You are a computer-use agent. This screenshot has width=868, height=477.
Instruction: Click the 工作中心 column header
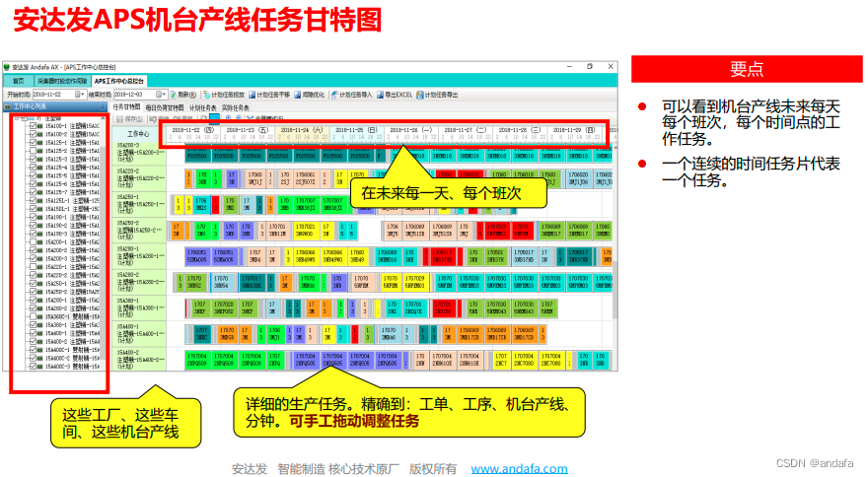(x=138, y=134)
